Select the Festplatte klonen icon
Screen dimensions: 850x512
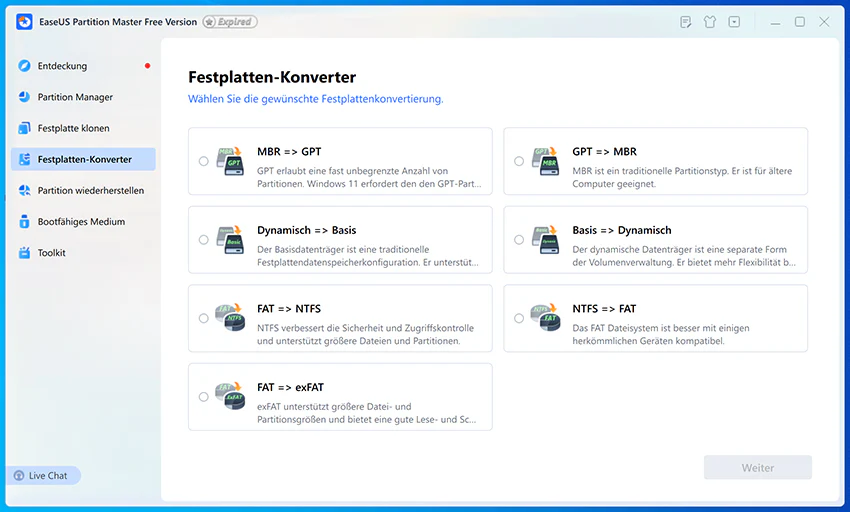pyautogui.click(x=24, y=128)
